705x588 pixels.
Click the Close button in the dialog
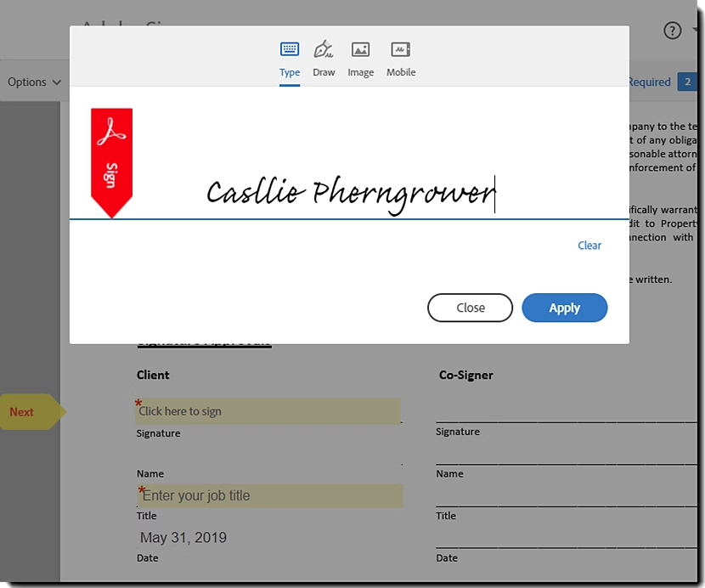[x=470, y=308]
